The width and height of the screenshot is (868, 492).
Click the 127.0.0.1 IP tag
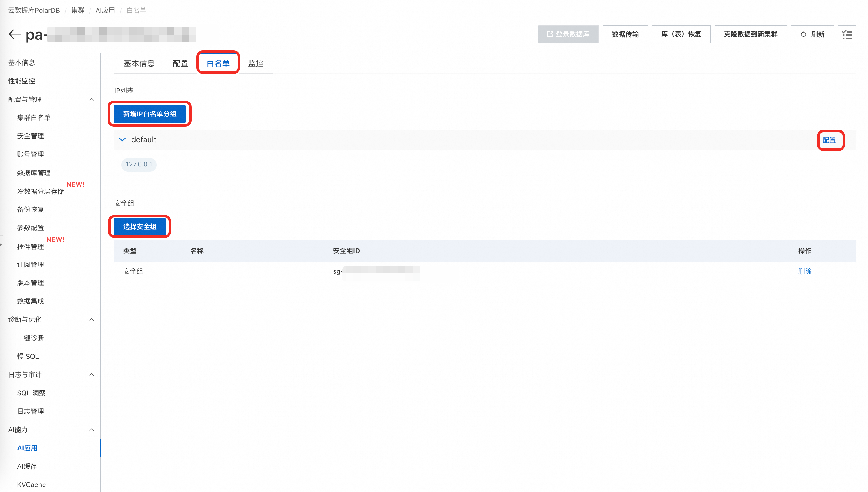tap(139, 164)
